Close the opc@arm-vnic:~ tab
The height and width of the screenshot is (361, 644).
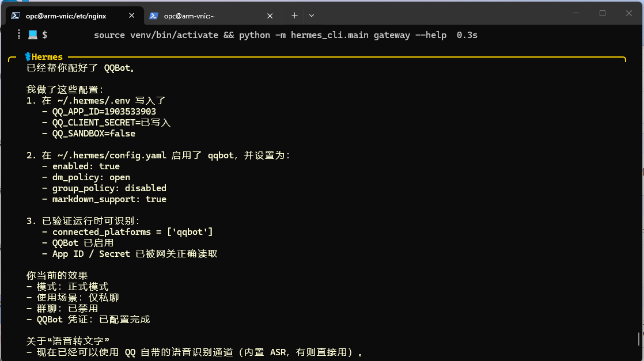coord(270,16)
